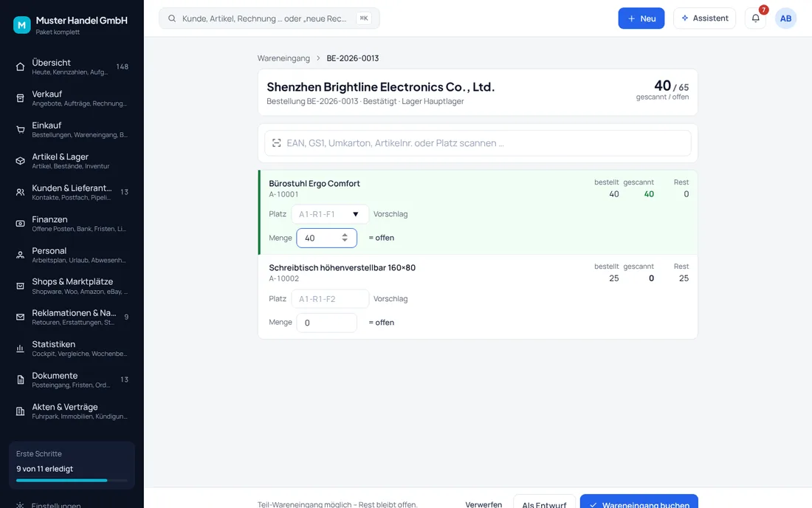The image size is (812, 508).
Task: Click the Erste Schritte progress bar
Action: [x=72, y=481]
